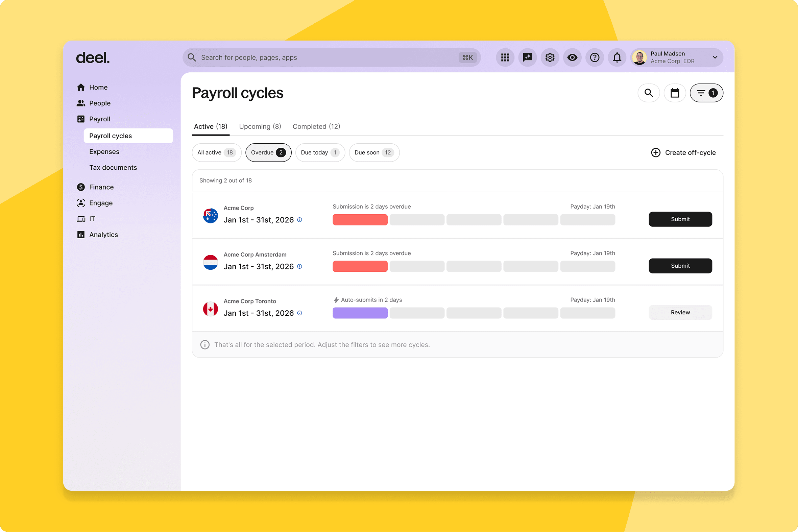Submit the Acme Corp Amsterdam payroll

click(x=680, y=266)
